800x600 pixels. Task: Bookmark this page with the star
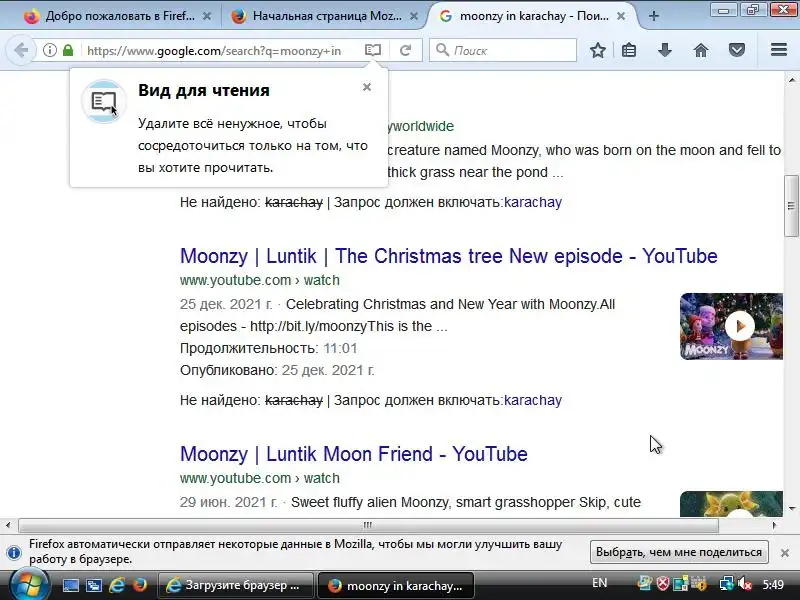pyautogui.click(x=598, y=50)
